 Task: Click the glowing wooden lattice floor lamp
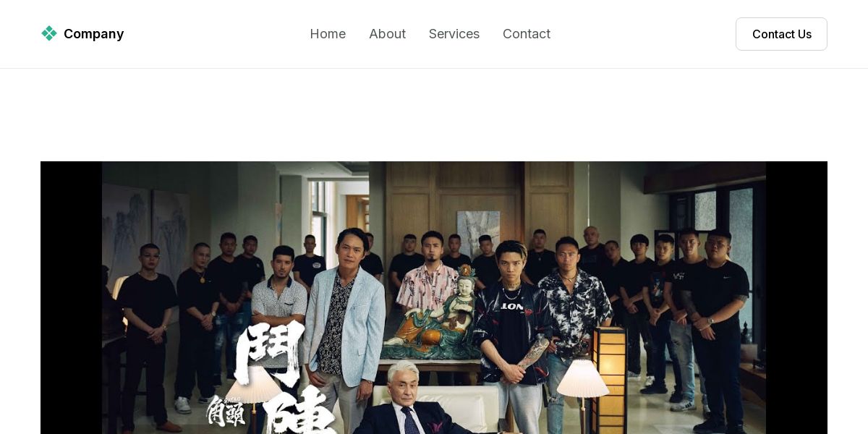609,380
